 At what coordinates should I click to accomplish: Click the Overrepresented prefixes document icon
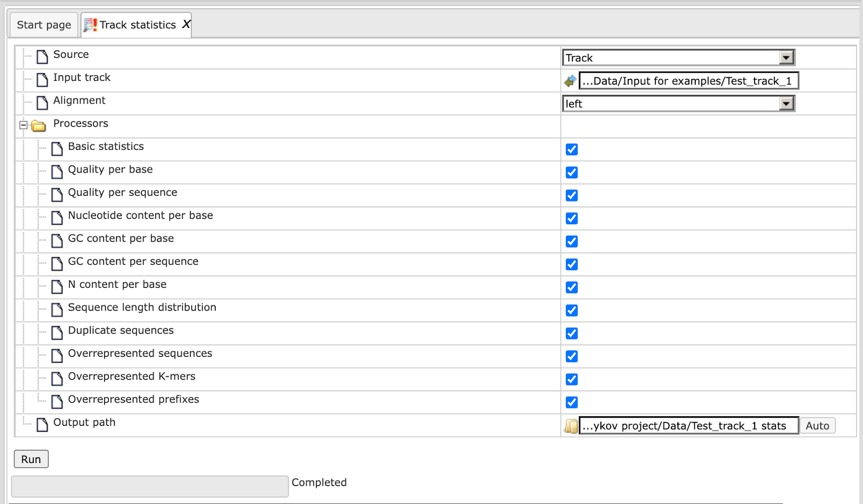(57, 402)
